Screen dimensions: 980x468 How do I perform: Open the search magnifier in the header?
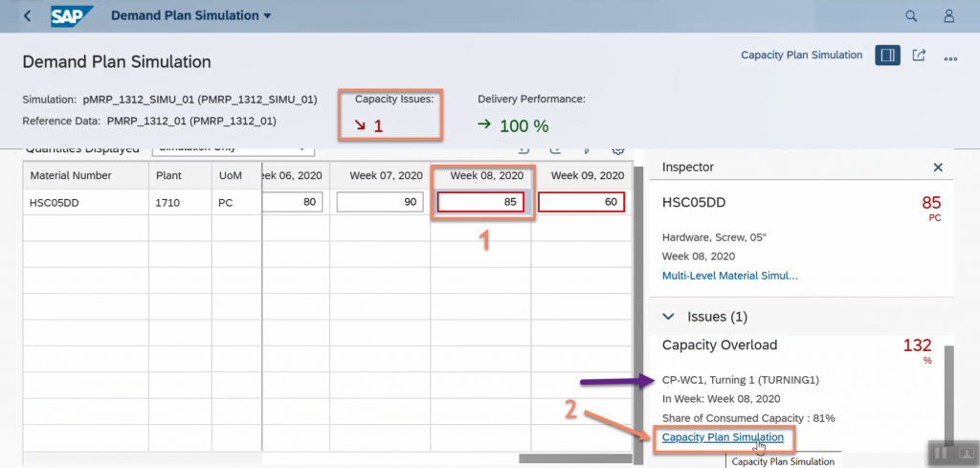click(911, 16)
